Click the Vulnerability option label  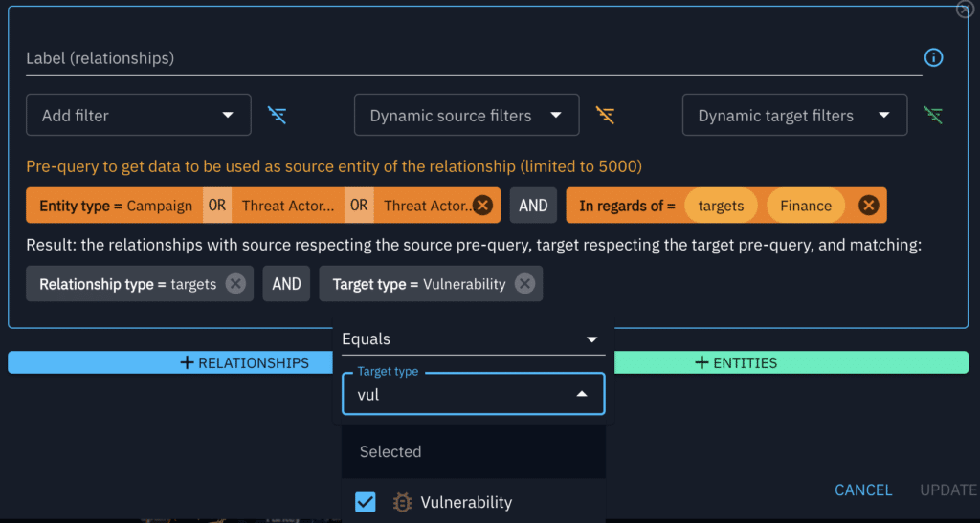(466, 502)
